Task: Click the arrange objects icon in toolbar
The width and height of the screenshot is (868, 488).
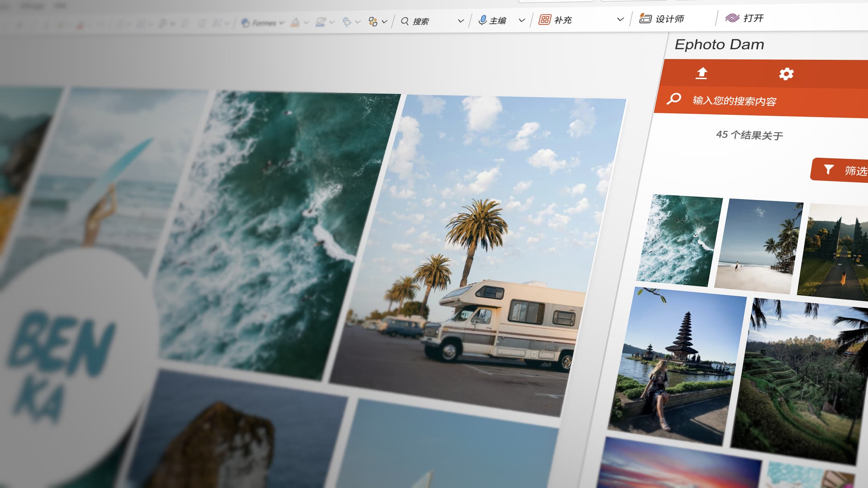Action: [373, 22]
